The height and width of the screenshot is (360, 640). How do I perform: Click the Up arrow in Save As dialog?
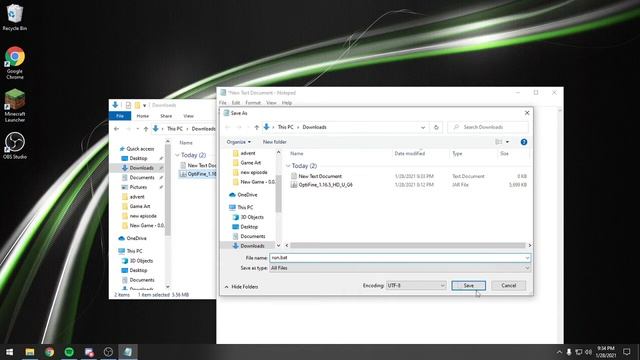pos(256,127)
